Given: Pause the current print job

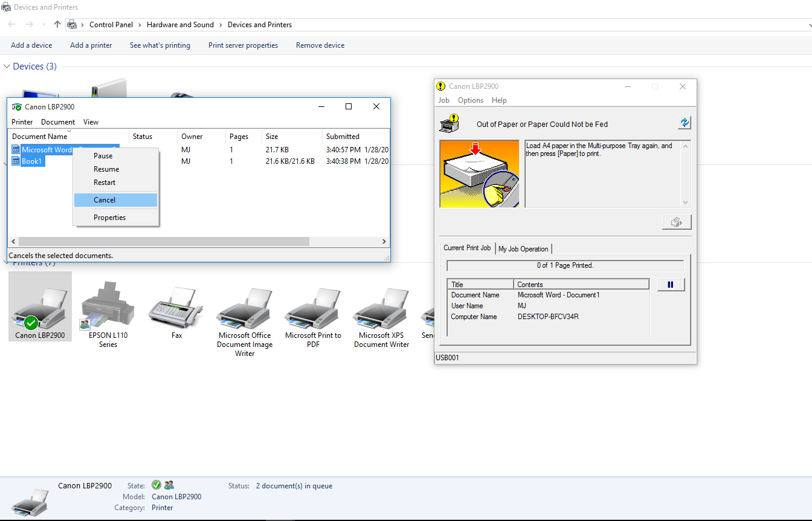Looking at the screenshot, I should tap(671, 284).
